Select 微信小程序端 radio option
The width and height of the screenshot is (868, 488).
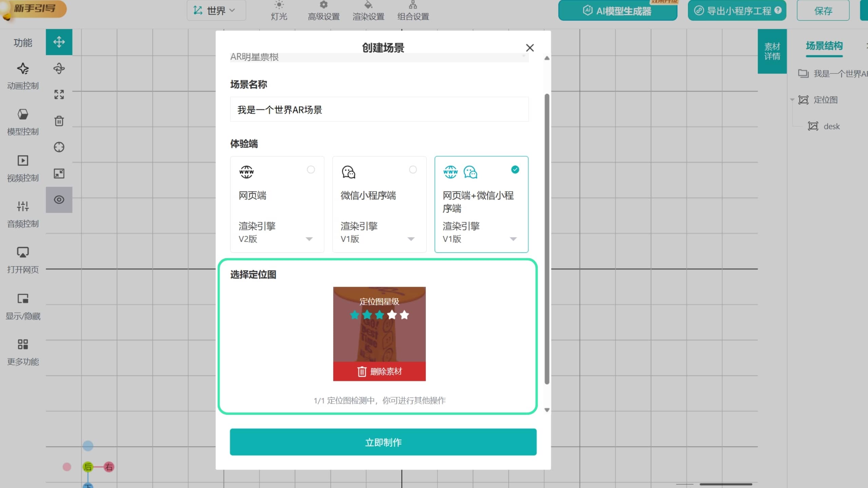[x=413, y=169]
